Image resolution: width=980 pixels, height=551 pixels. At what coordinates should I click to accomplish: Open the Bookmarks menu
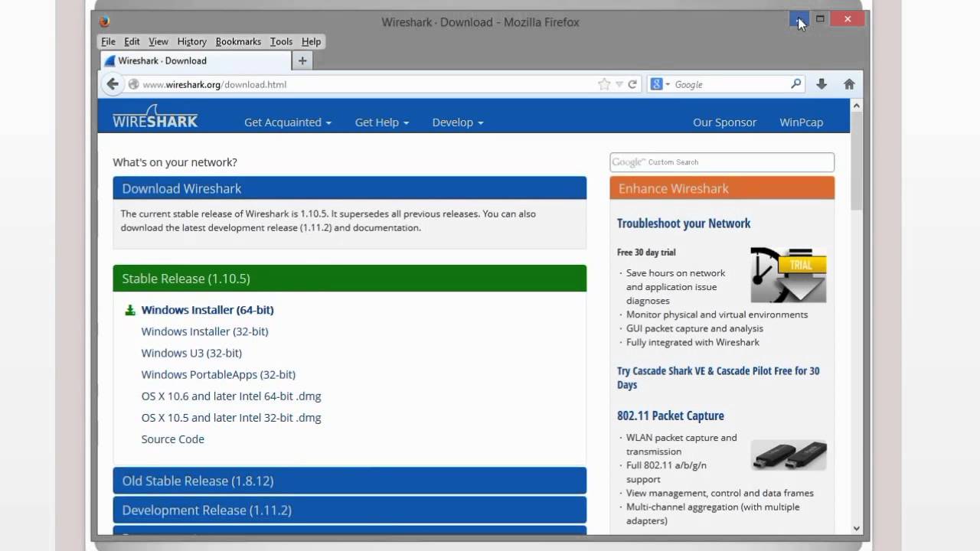[x=238, y=41]
